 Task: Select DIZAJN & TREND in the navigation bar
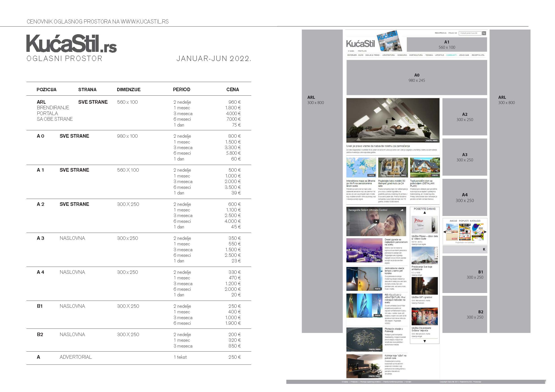(x=372, y=55)
